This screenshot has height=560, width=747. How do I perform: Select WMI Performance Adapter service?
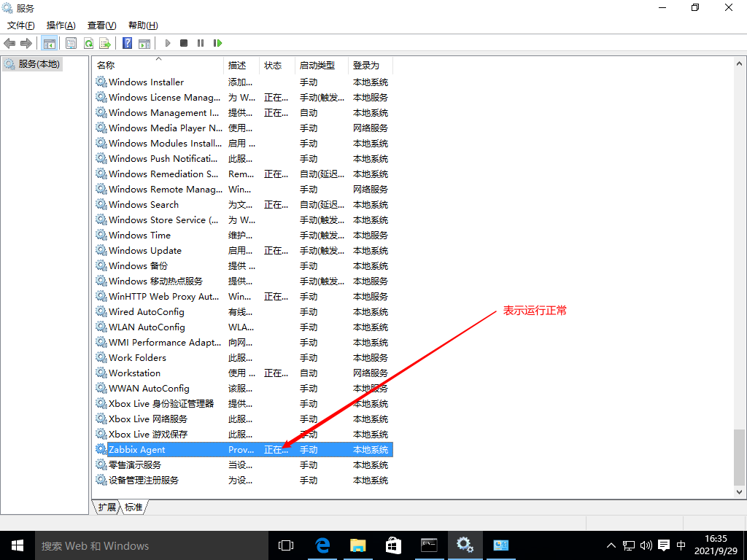pos(244,343)
